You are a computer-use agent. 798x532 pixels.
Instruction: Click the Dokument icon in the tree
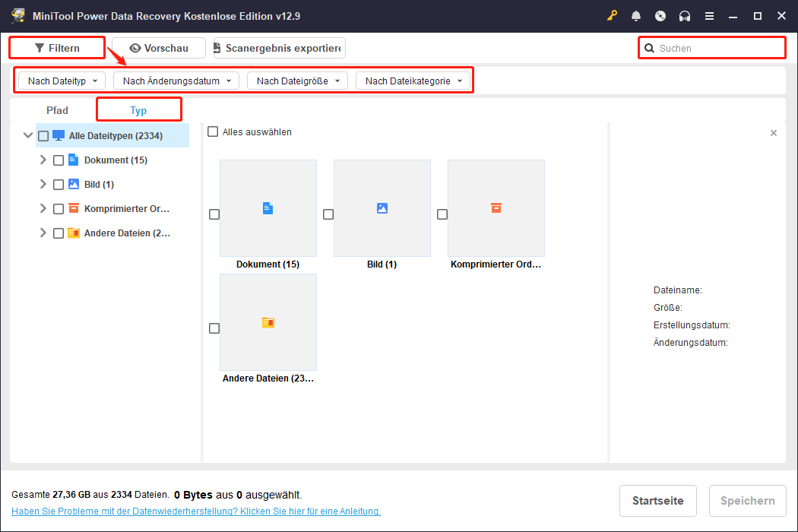pos(73,160)
